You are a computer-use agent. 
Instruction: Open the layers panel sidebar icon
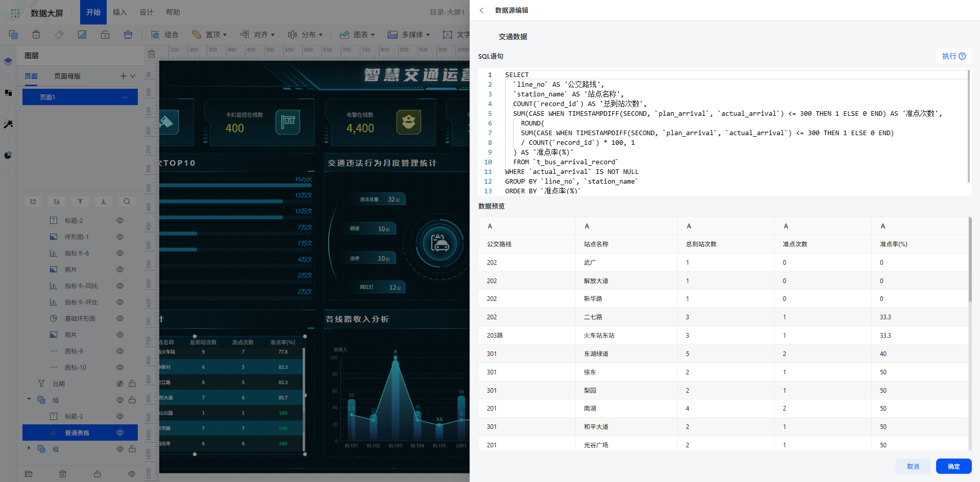[x=8, y=62]
